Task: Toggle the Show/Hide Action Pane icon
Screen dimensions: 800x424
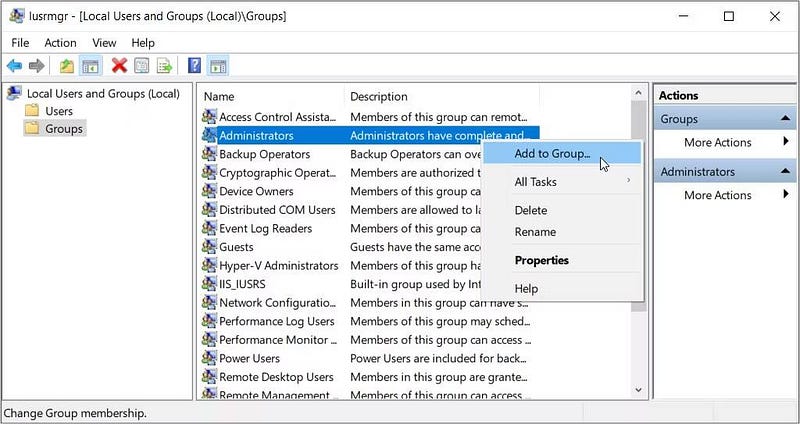Action: pyautogui.click(x=218, y=66)
